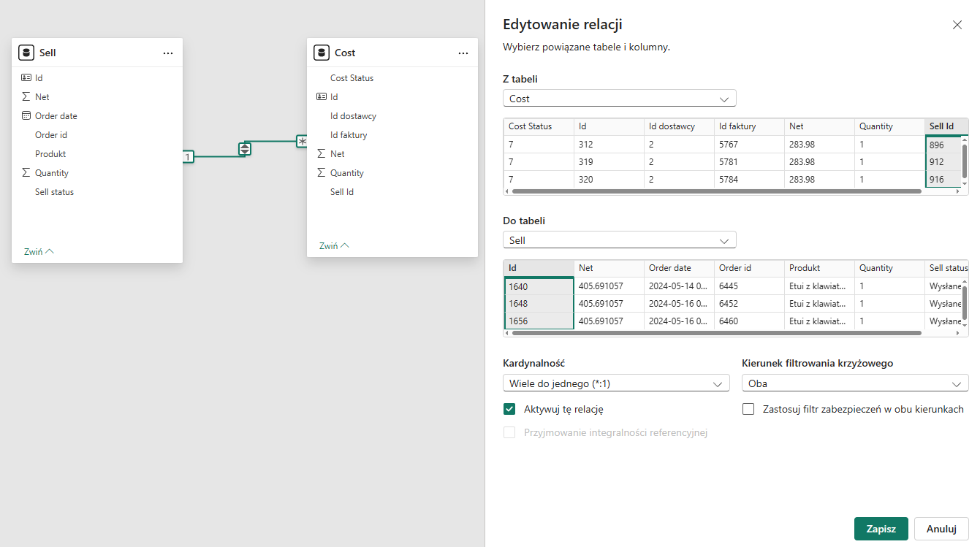980x547 pixels.
Task: Click the key icon beside Id in Cost card
Action: tap(322, 96)
